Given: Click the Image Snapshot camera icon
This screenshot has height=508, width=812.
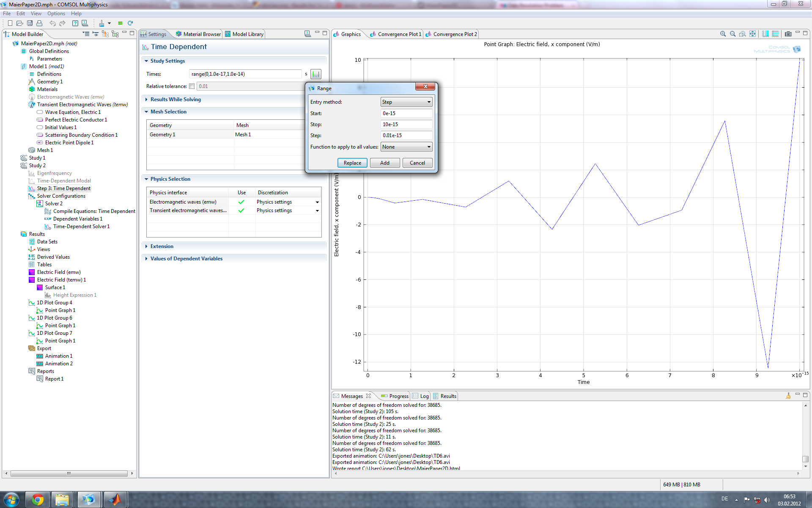Looking at the screenshot, I should pyautogui.click(x=788, y=34).
